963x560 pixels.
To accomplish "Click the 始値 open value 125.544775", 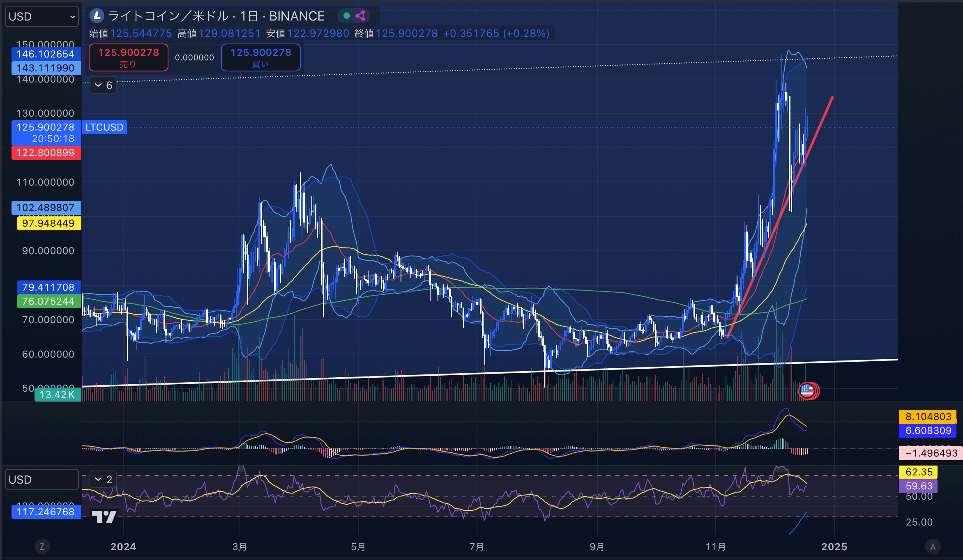I will (x=141, y=33).
